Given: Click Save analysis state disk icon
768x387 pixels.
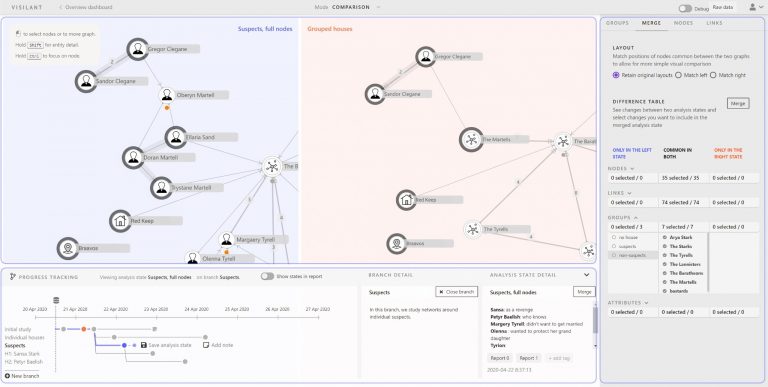Looking at the screenshot, I should click(144, 345).
